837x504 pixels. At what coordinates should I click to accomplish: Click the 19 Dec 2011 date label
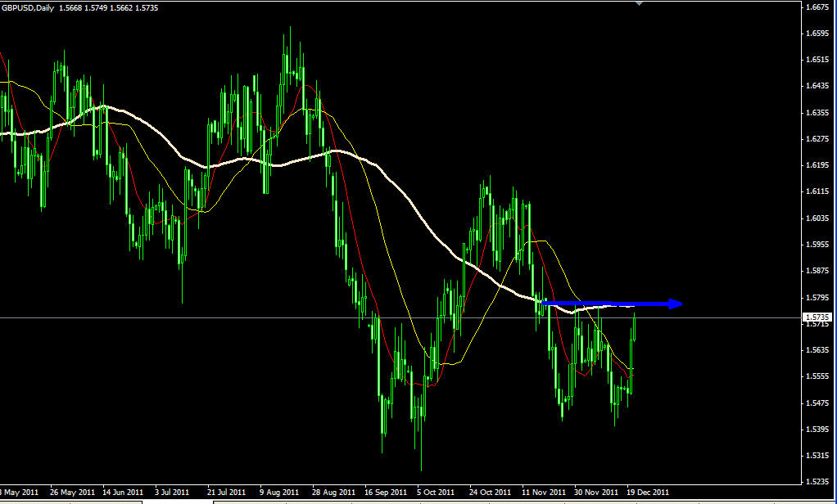pyautogui.click(x=648, y=493)
